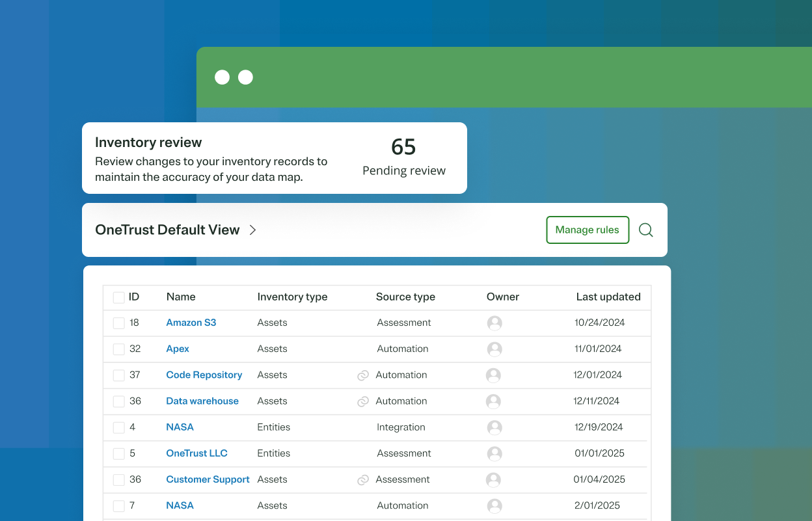Open the Amazon S3 asset record
Screen dimensions: 812x521
191,323
